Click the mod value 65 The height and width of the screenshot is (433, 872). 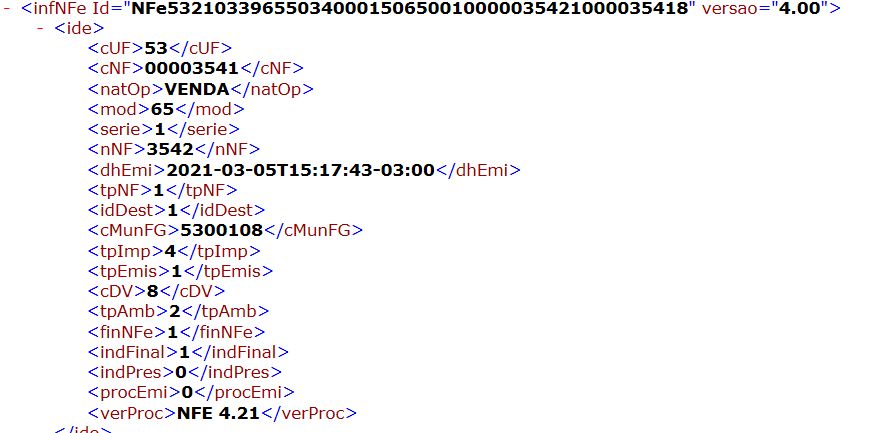click(x=162, y=109)
